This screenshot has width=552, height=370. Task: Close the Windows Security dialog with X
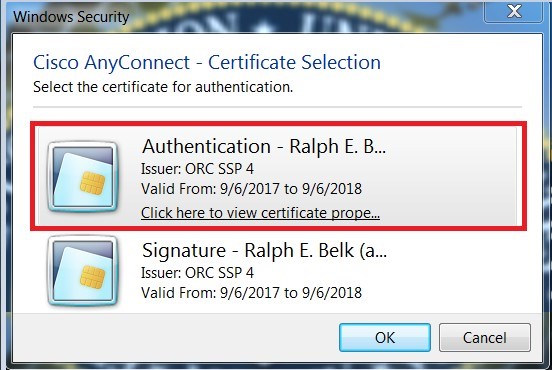514,12
